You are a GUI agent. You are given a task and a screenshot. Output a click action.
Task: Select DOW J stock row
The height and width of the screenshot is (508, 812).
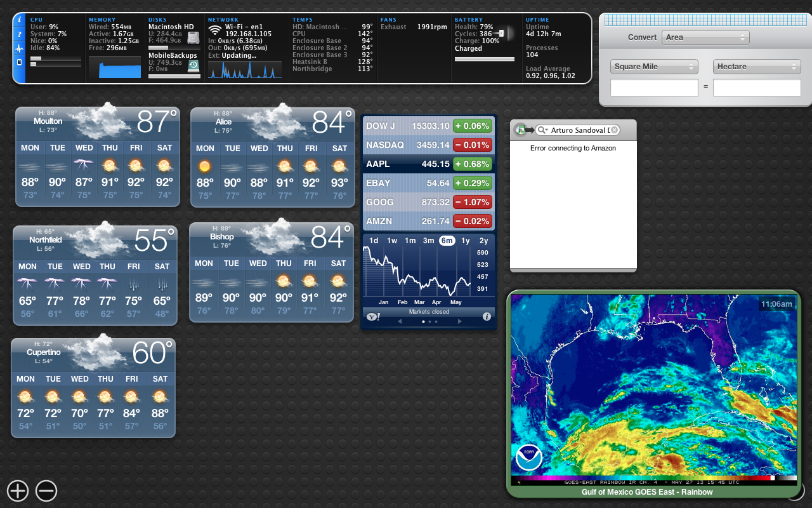point(429,126)
